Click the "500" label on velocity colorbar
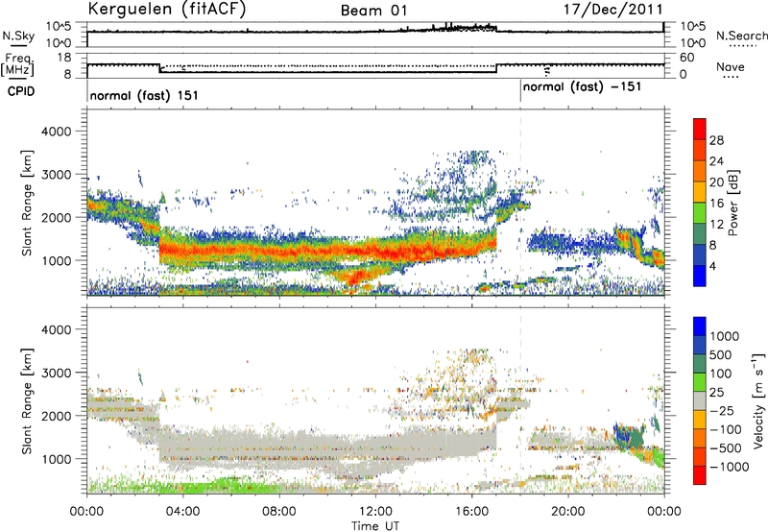 click(721, 355)
